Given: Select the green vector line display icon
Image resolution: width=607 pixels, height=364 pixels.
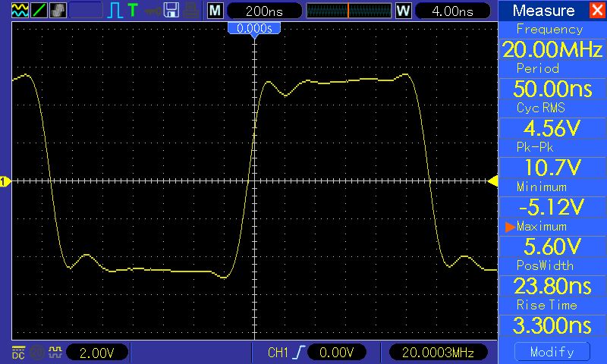Looking at the screenshot, I should click(x=39, y=11).
